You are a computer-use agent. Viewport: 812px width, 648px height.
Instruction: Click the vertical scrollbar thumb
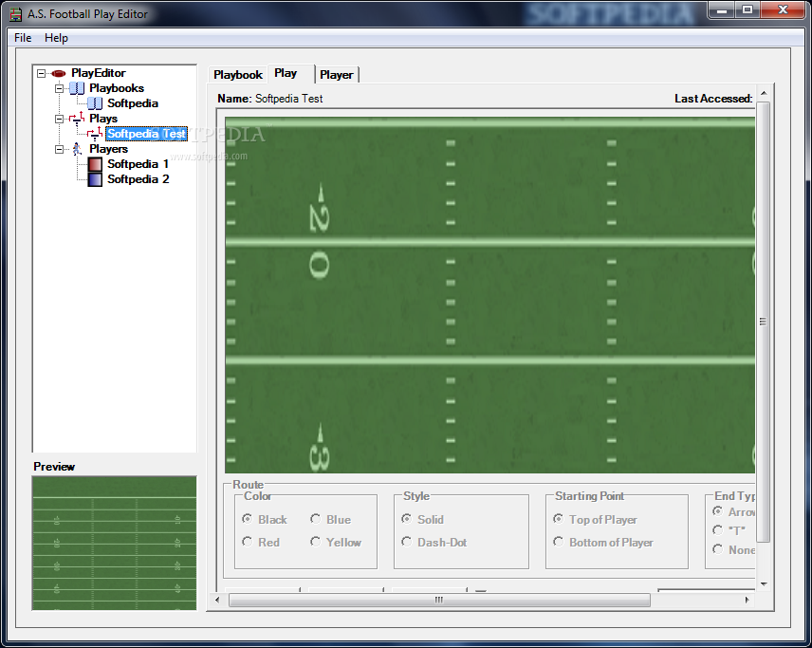[x=764, y=322]
